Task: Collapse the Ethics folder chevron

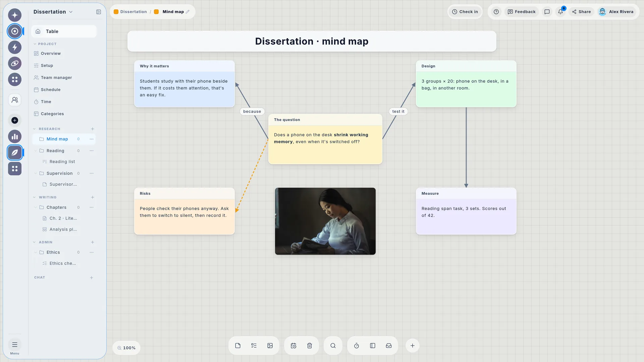Action: pyautogui.click(x=35, y=252)
